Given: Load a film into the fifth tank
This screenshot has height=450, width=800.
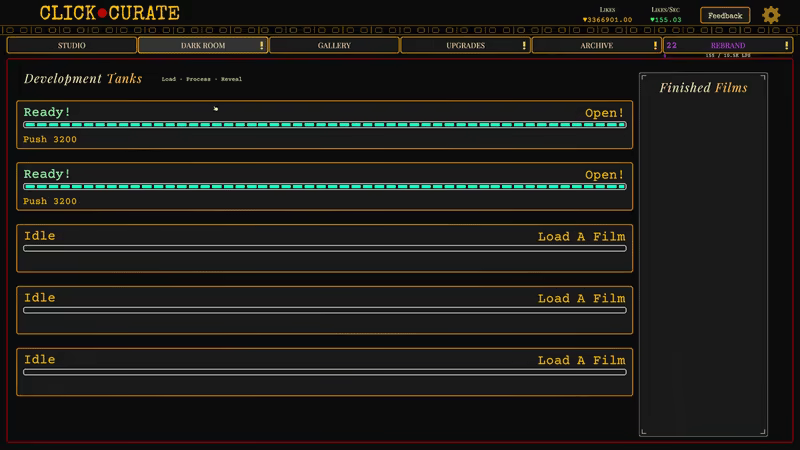Looking at the screenshot, I should click(581, 360).
